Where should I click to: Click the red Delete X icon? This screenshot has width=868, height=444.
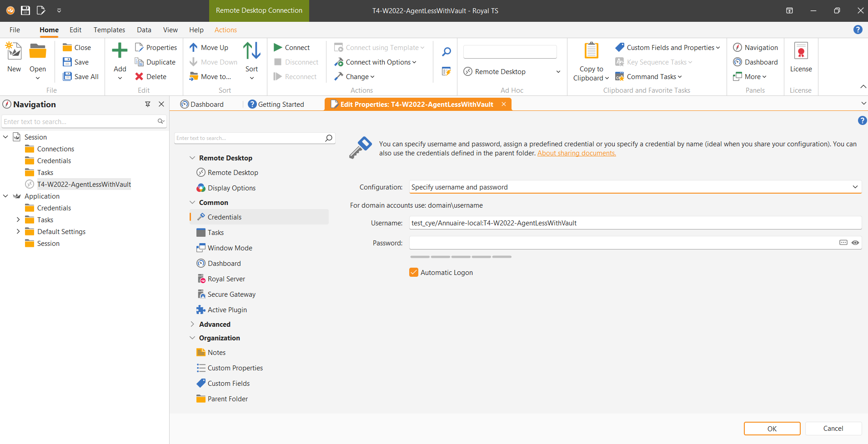pyautogui.click(x=139, y=76)
